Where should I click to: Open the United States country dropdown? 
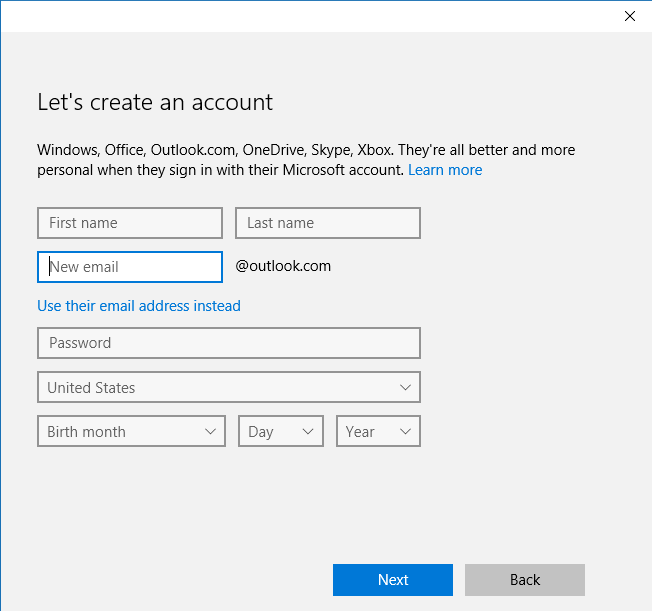(229, 387)
